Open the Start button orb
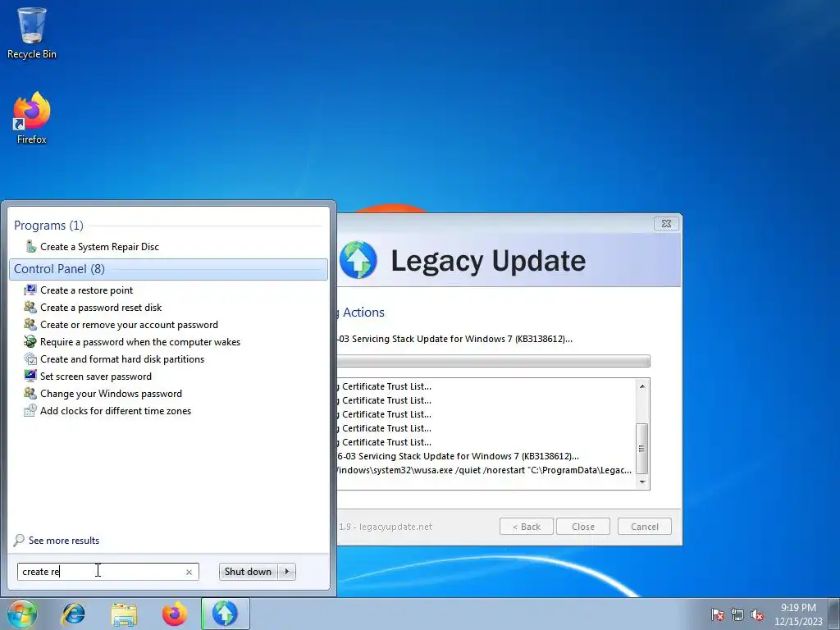Viewport: 840px width, 630px height. [22, 614]
